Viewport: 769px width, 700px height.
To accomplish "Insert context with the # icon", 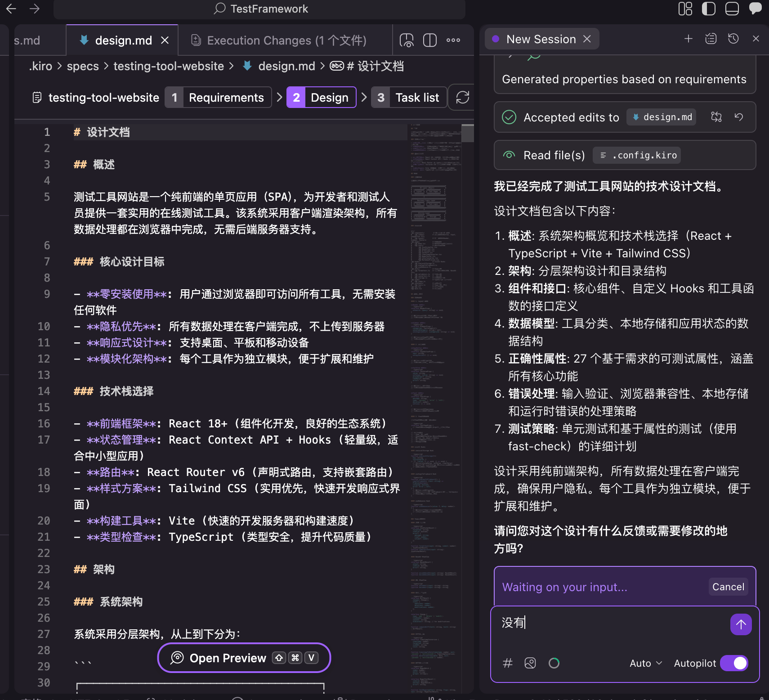I will coord(507,663).
